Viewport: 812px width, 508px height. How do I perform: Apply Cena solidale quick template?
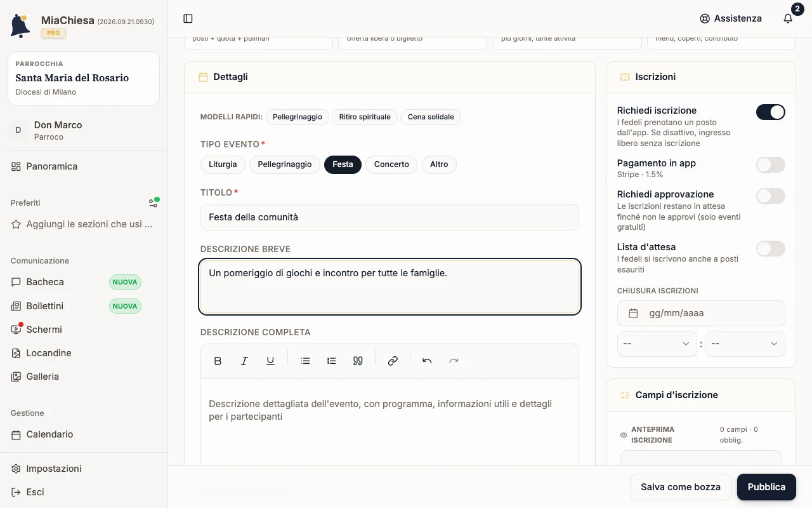click(431, 117)
